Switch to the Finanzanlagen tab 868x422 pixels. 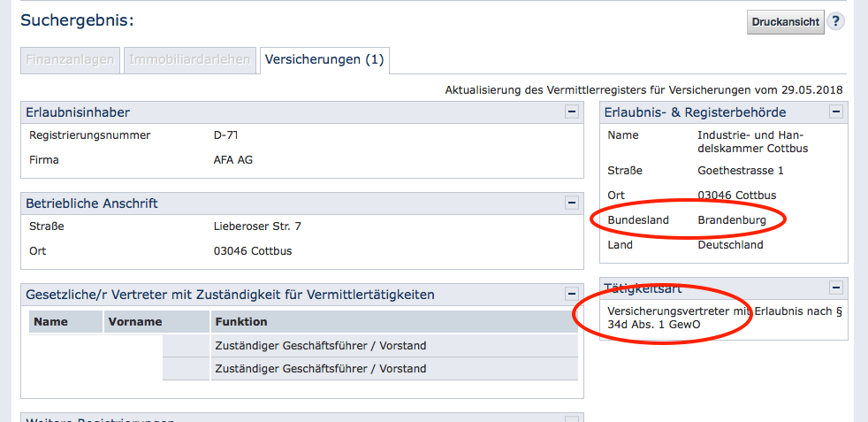(x=70, y=60)
